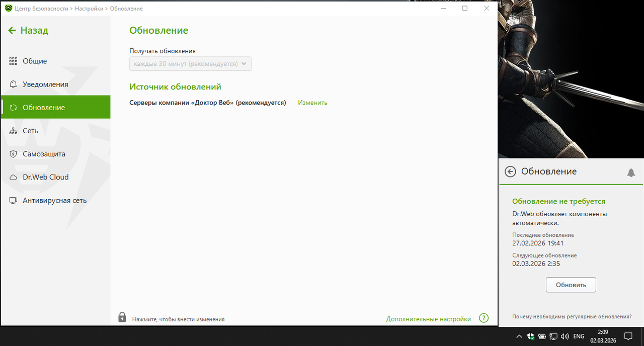Click the refresh icon beside Обновление in sidebar
The height and width of the screenshot is (346, 644).
tap(13, 107)
